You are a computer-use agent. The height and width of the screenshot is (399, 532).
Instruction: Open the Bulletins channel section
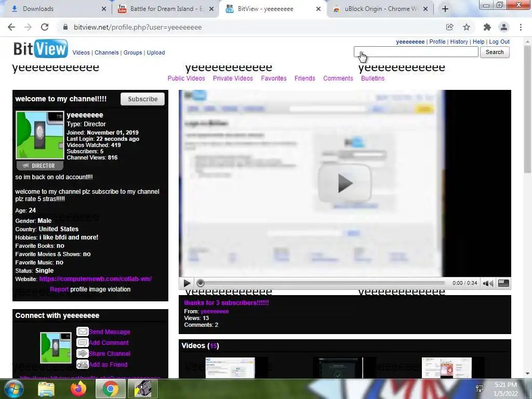coord(373,78)
